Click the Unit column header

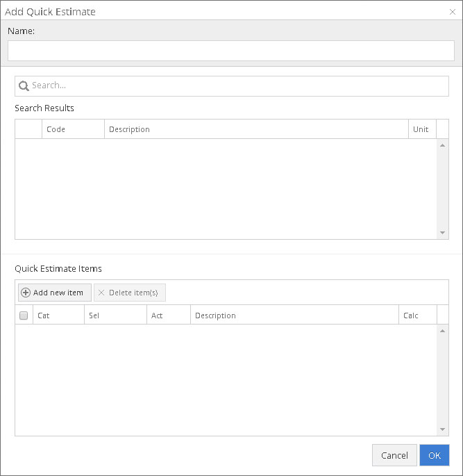[421, 129]
